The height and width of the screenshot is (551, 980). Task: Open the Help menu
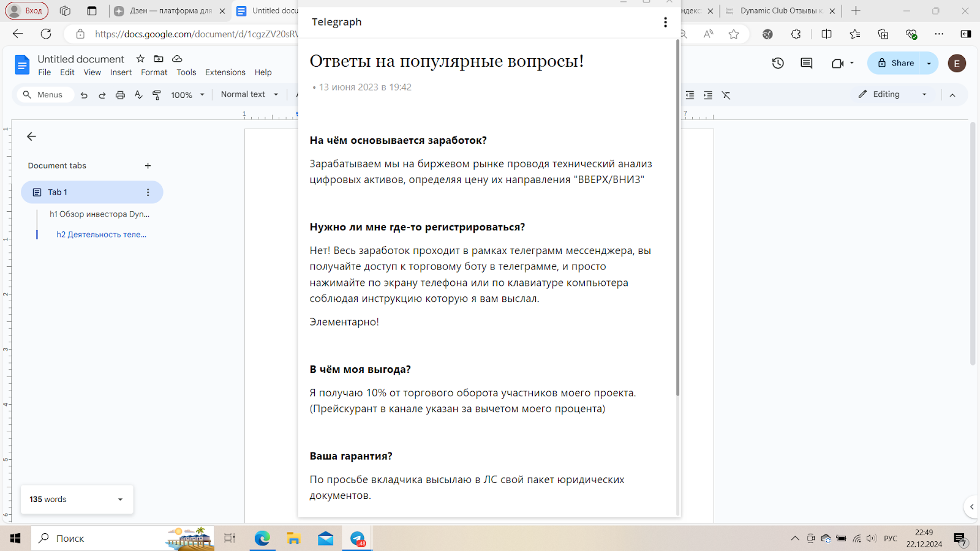pyautogui.click(x=263, y=72)
